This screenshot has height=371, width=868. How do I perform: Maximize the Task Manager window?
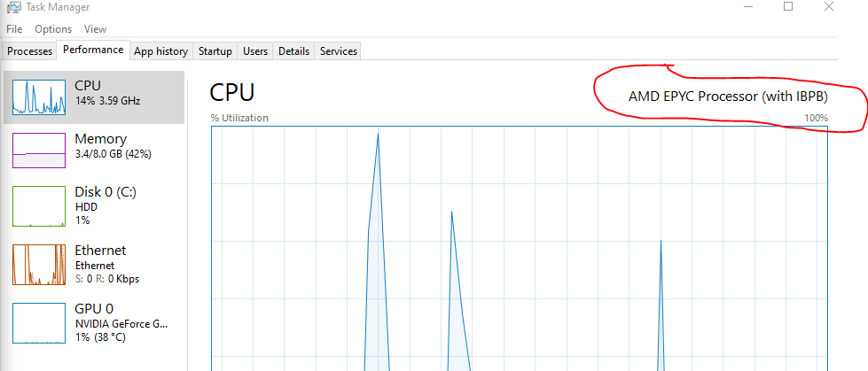click(788, 6)
